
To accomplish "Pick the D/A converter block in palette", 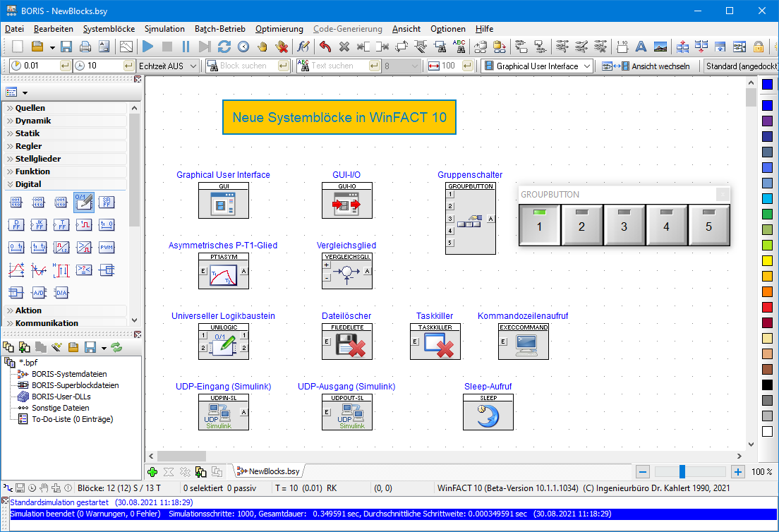I will click(61, 293).
